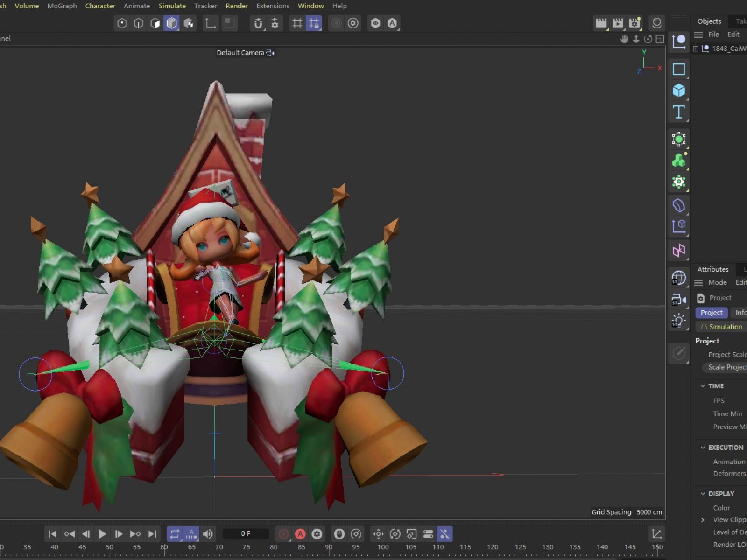
Task: Expand the View Clipping row arrow
Action: point(703,520)
